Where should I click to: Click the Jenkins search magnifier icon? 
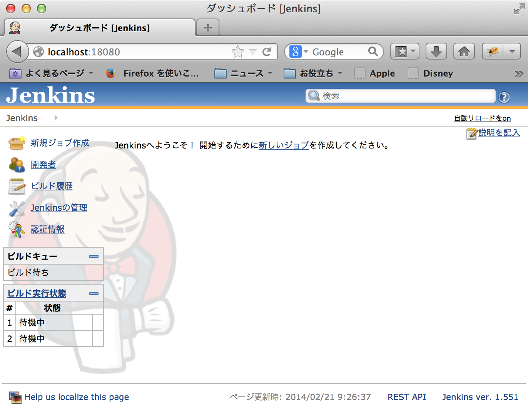[x=314, y=96]
